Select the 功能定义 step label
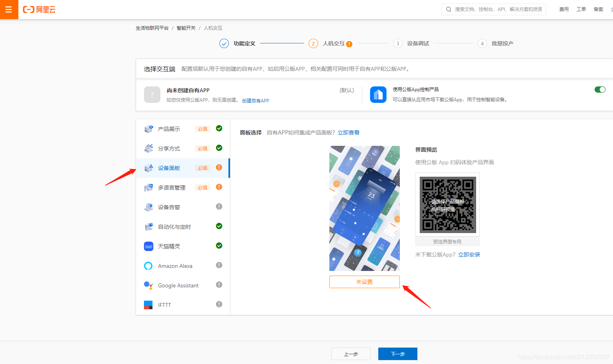The width and height of the screenshot is (613, 364). [x=244, y=43]
